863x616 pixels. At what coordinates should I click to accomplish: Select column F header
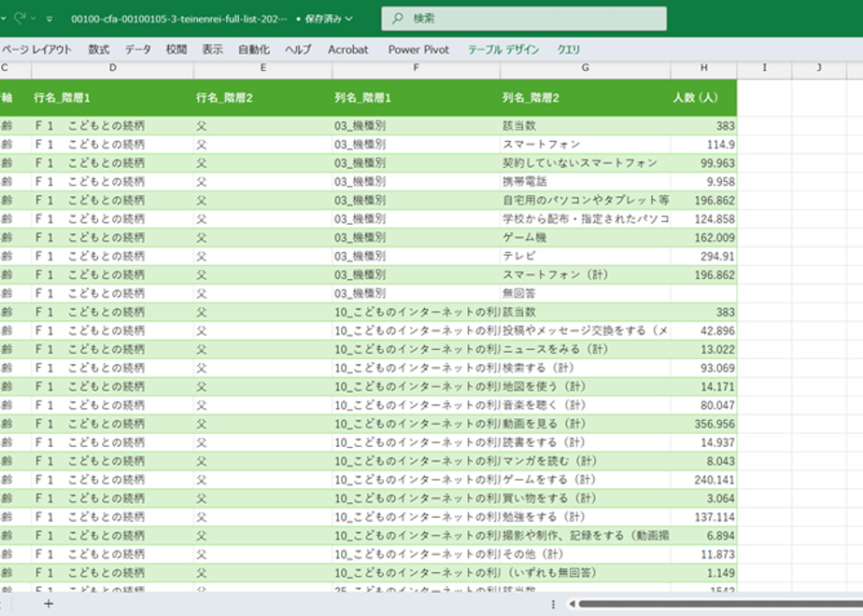click(x=417, y=67)
